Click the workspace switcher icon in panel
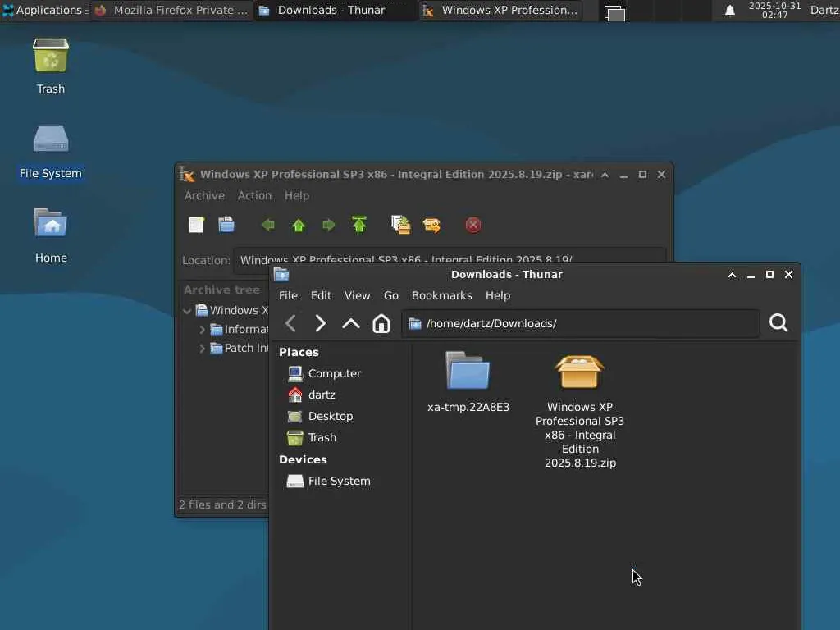The height and width of the screenshot is (630, 840). (x=614, y=11)
